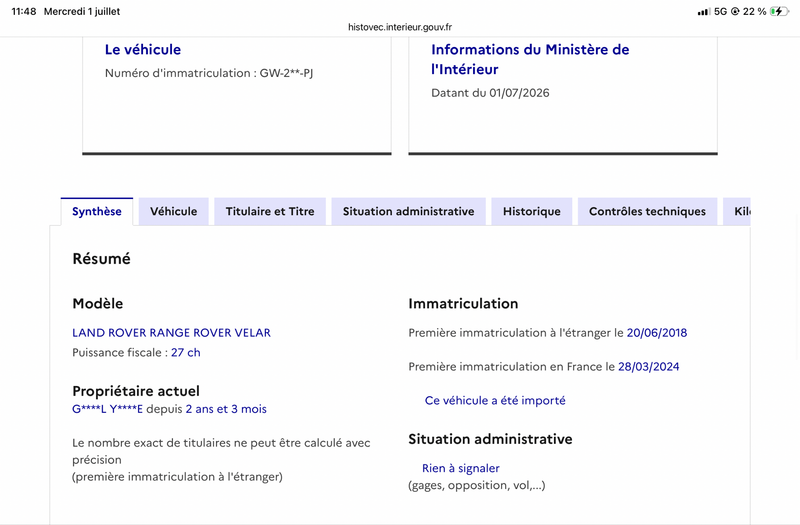Select the "Informations du Ministère de l'Intérieur" heading
800x525 pixels.
[530, 59]
